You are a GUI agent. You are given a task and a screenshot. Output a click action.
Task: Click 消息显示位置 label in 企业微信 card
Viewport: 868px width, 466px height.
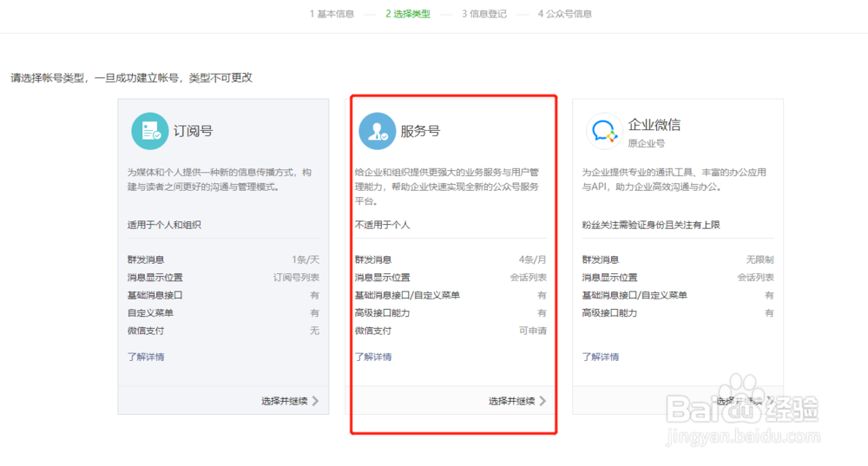coord(609,278)
